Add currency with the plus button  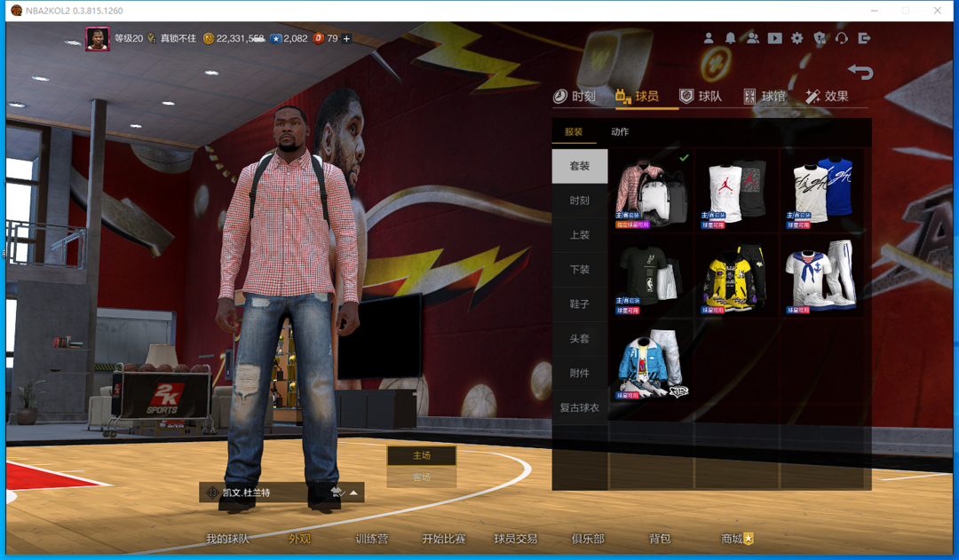pyautogui.click(x=346, y=38)
